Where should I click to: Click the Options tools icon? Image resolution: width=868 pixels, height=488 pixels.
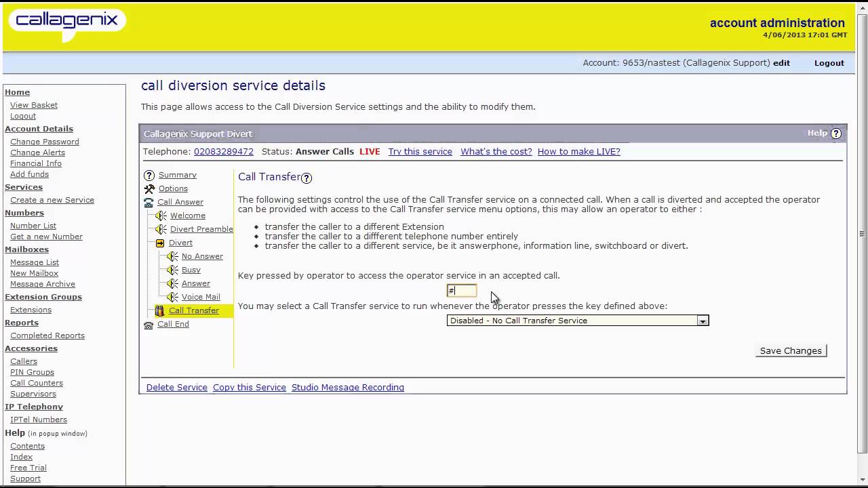click(x=149, y=189)
